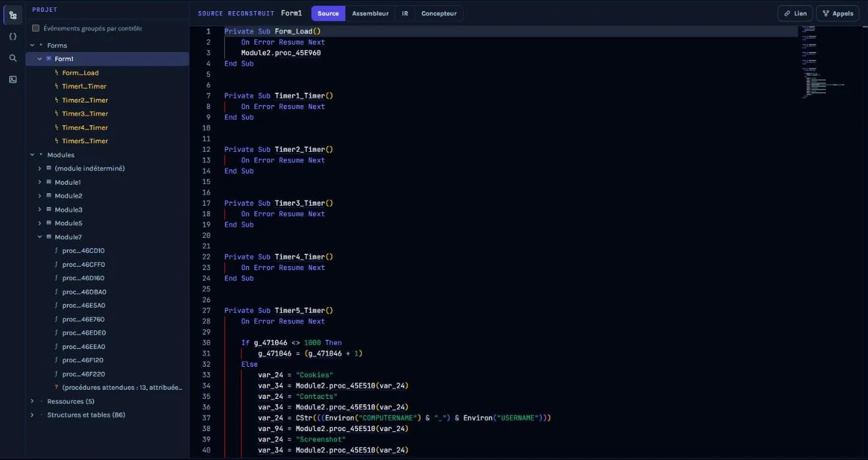
Task: Click the event icon beside Timer1_Timer
Action: [57, 87]
